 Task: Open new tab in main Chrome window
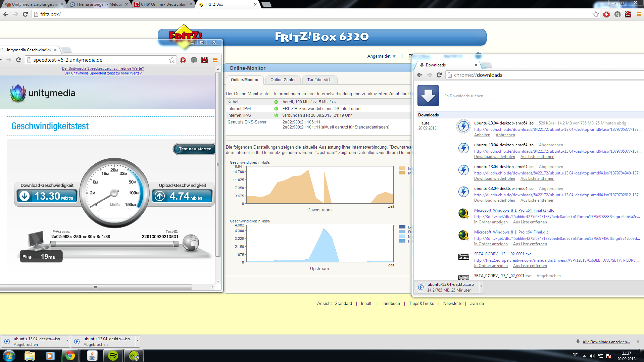(266, 4)
